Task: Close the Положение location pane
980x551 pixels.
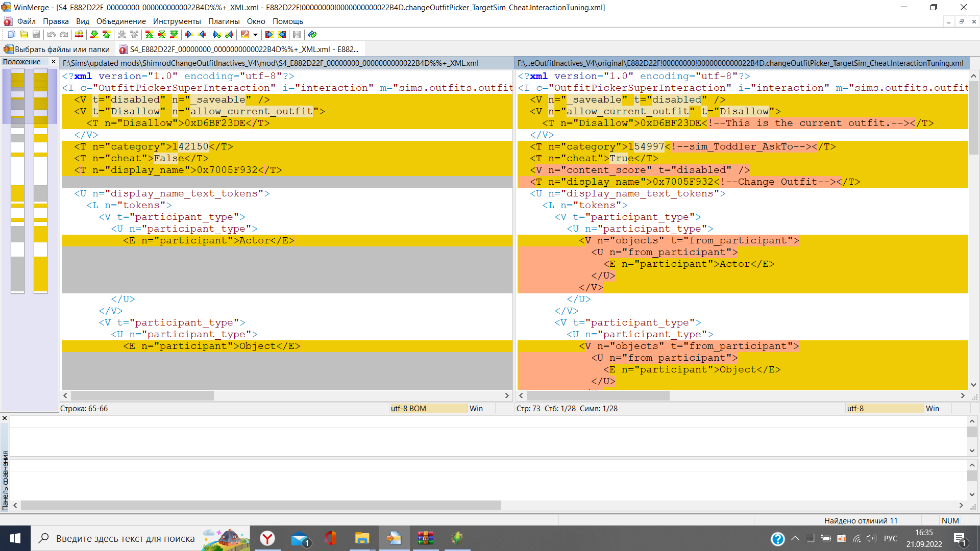Action: (54, 62)
